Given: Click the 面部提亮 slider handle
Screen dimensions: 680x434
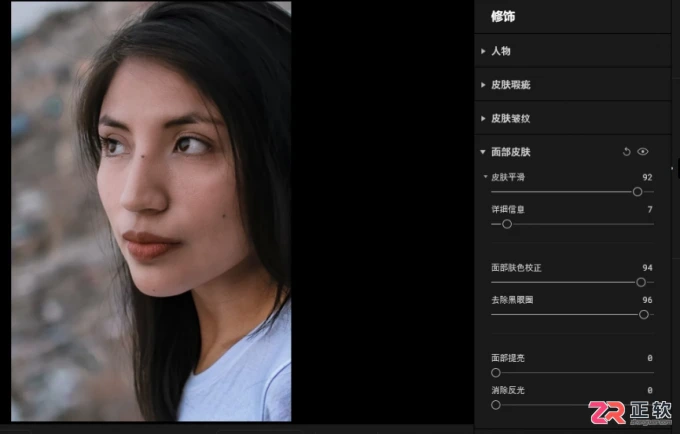Looking at the screenshot, I should 496,372.
